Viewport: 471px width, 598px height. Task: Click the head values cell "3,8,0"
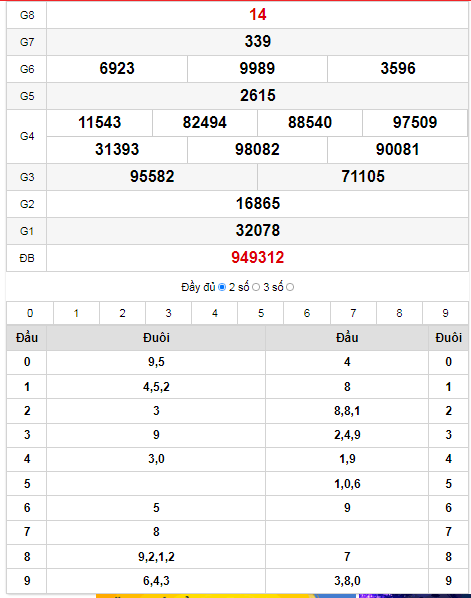(347, 581)
